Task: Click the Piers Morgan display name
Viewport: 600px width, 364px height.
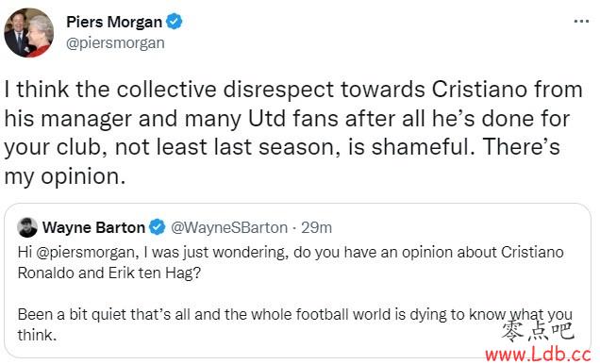Action: (114, 22)
